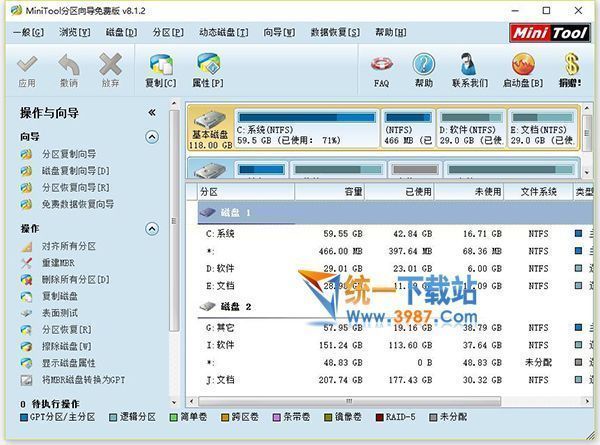The height and width of the screenshot is (445, 600).
Task: Select D:软件 partition block in disk map
Action: coord(471,128)
